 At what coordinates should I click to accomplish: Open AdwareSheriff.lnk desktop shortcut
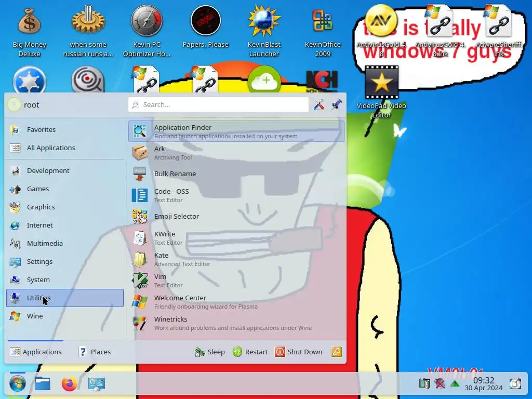click(x=499, y=31)
